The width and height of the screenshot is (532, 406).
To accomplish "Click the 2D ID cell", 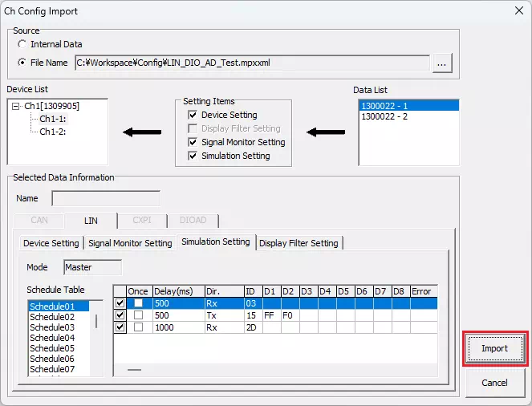I will pyautogui.click(x=253, y=327).
